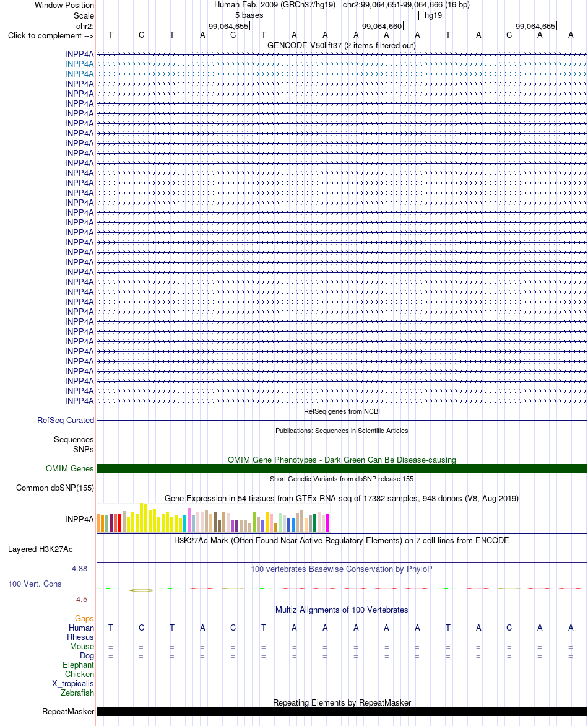588x726 pixels.
Task: Click the Scale track label
Action: click(84, 15)
